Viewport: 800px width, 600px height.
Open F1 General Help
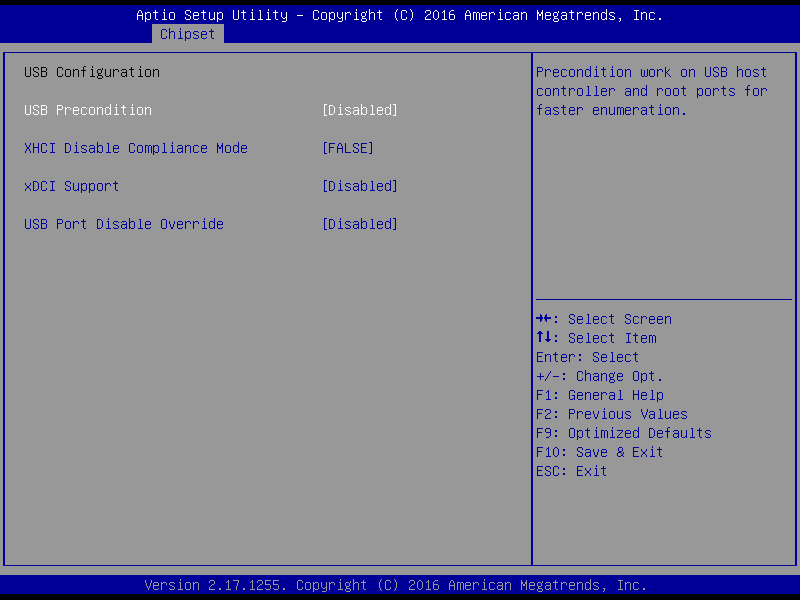tap(600, 395)
